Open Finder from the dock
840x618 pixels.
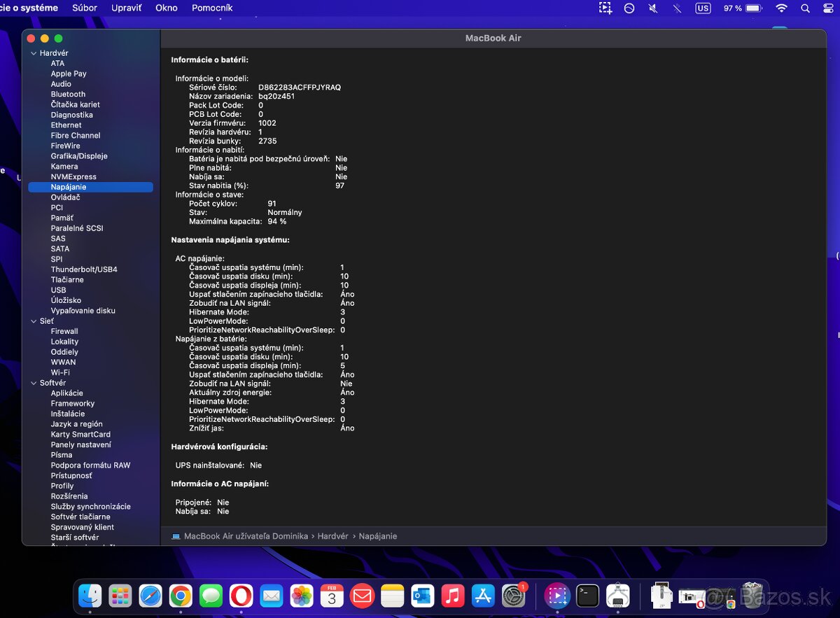point(90,596)
